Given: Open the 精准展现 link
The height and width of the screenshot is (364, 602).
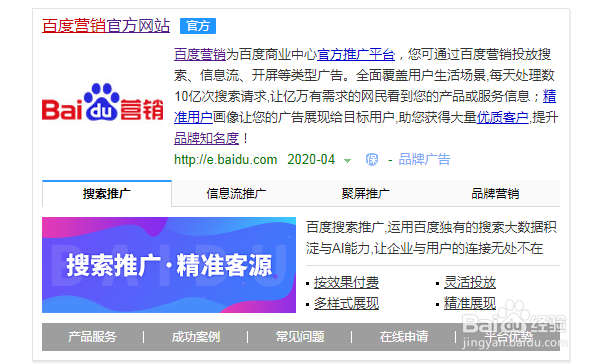Looking at the screenshot, I should pos(470,303).
